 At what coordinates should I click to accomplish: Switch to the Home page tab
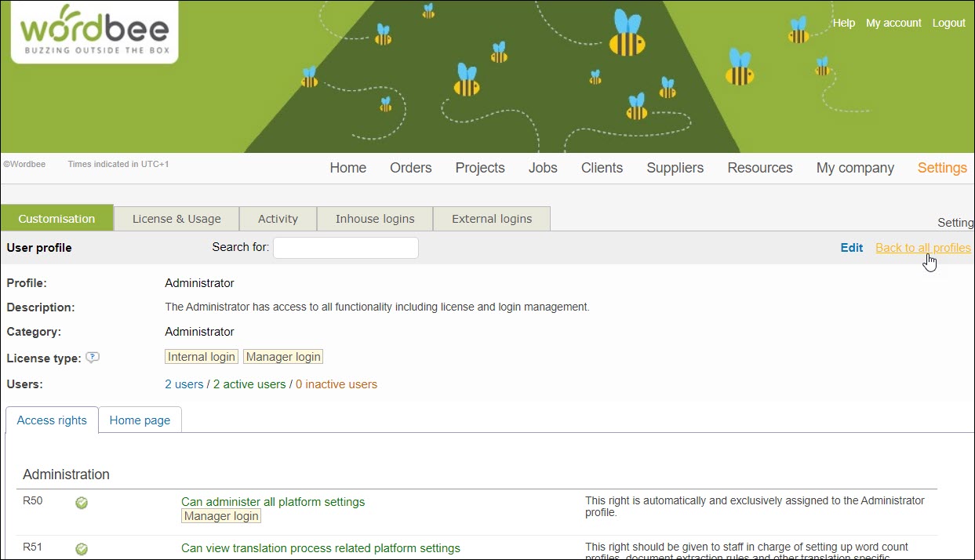tap(140, 420)
